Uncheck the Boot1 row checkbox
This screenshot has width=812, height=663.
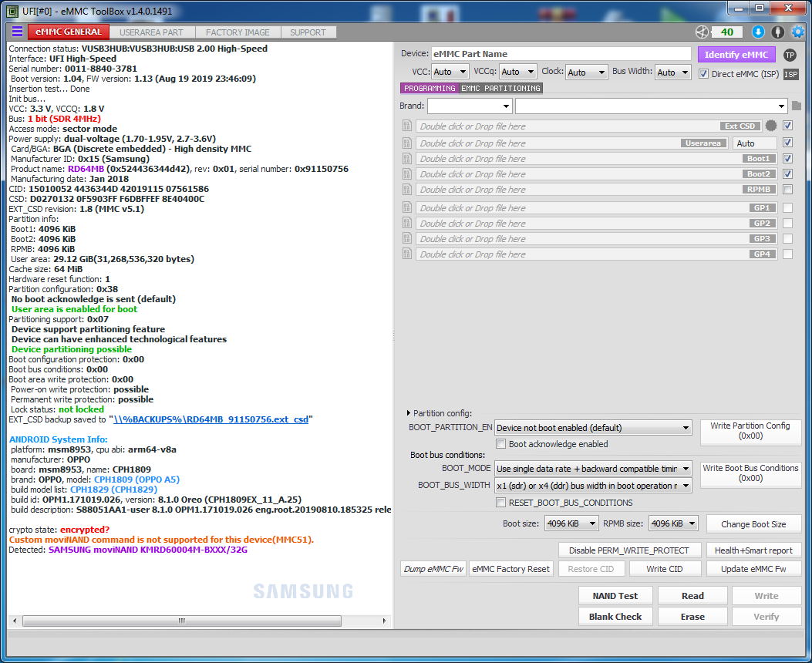[x=787, y=158]
